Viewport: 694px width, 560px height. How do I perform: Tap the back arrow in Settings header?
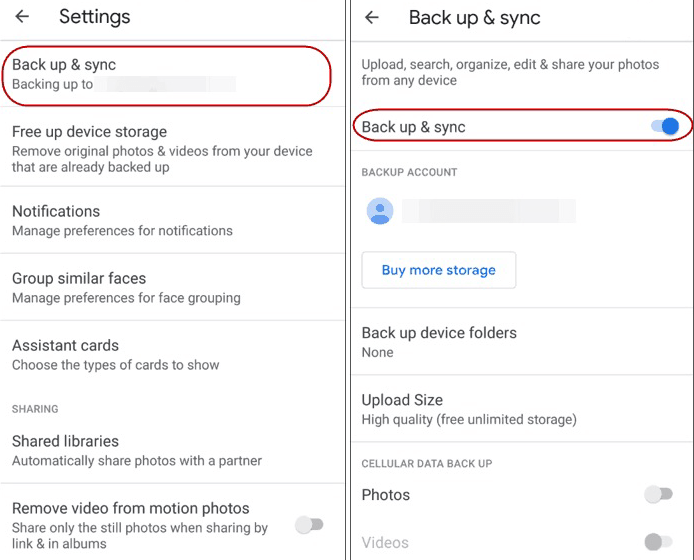(22, 17)
